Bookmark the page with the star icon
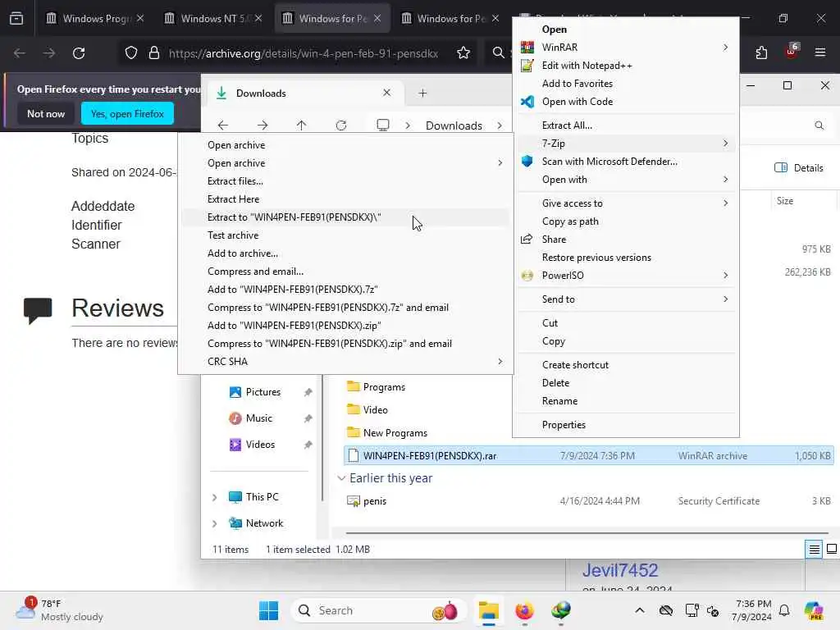 (463, 53)
